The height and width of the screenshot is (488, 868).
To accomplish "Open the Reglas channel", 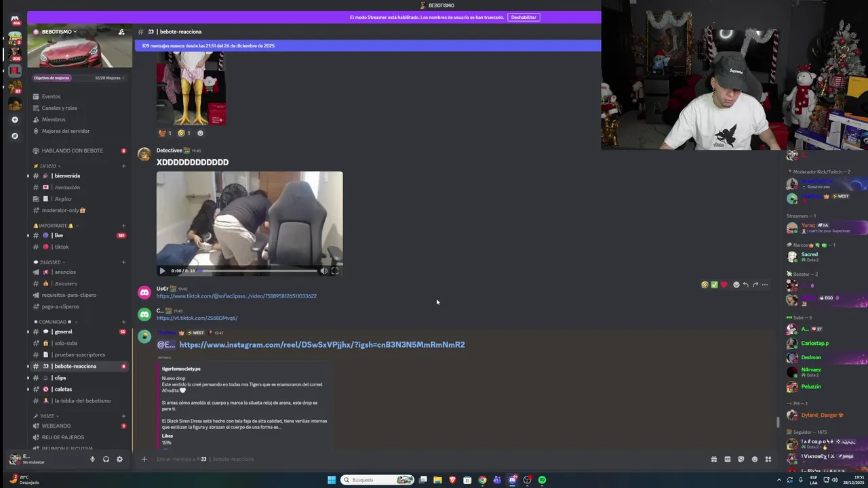I will 79,199.
